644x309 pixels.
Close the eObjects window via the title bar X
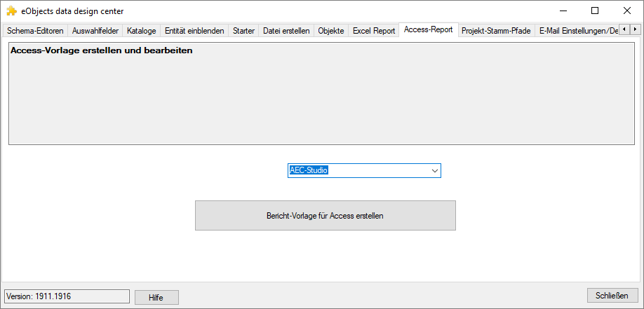[626, 11]
